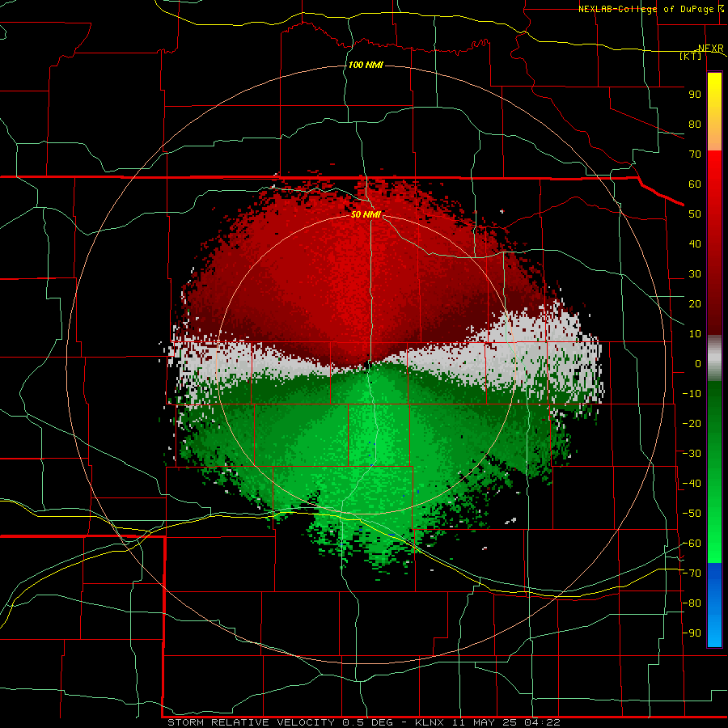
Task: Click the 50 NMI range ring label
Action: click(x=366, y=214)
